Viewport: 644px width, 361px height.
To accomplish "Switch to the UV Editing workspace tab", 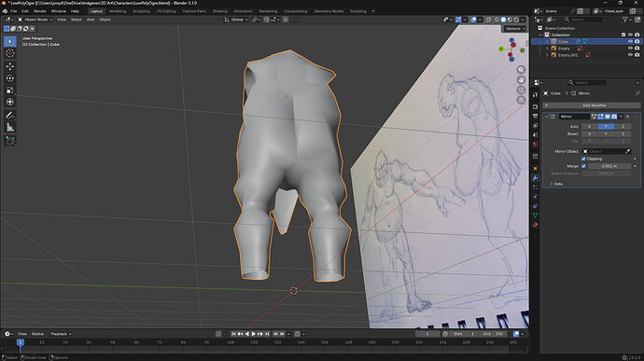I will [166, 11].
